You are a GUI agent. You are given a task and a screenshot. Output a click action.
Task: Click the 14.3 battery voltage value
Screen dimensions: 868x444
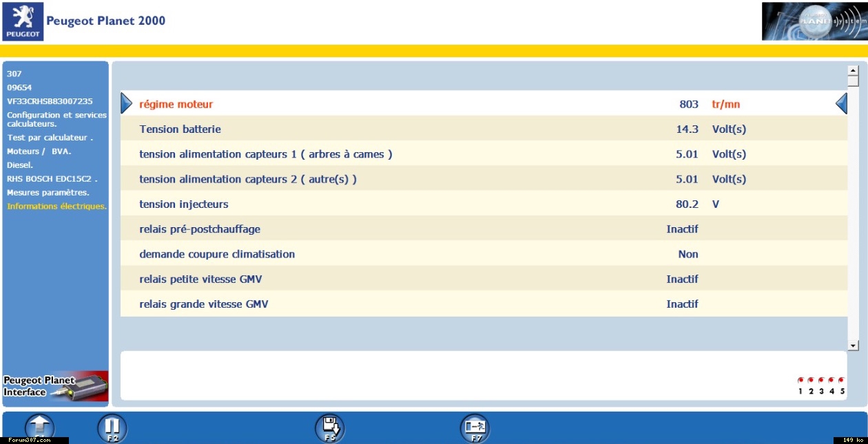point(688,129)
